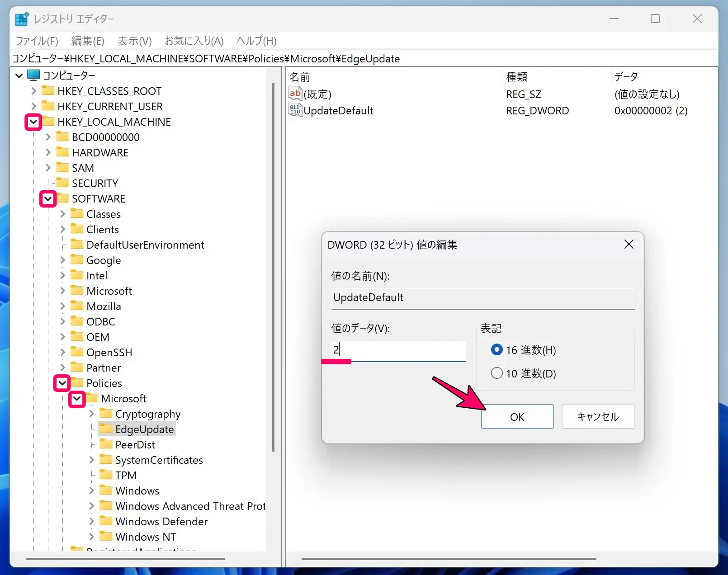Click the UpdateDefault DWORD value icon
Screen dimensions: 728x575
(295, 110)
